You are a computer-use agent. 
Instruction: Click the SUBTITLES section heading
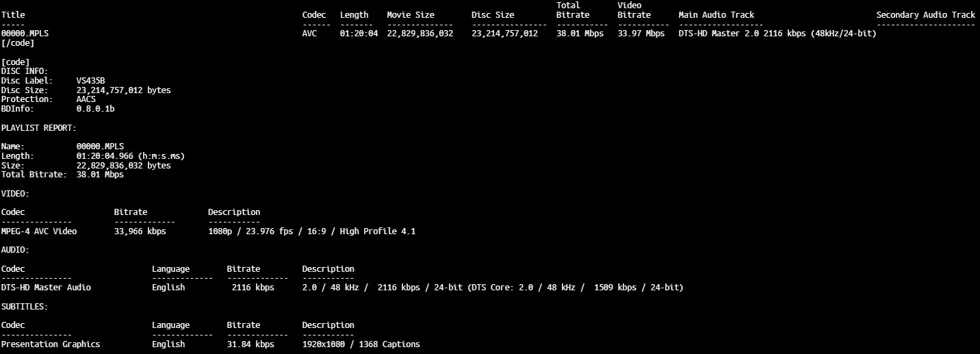[25, 307]
